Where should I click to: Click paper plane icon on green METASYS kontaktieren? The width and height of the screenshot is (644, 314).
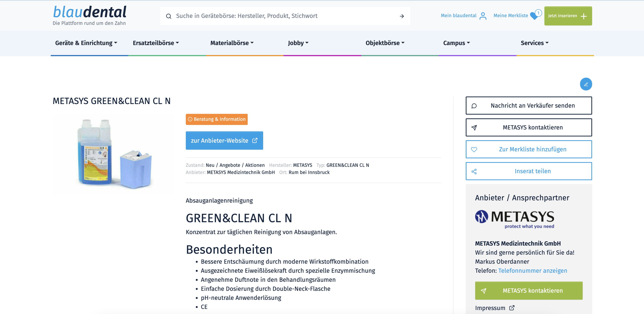(x=483, y=291)
